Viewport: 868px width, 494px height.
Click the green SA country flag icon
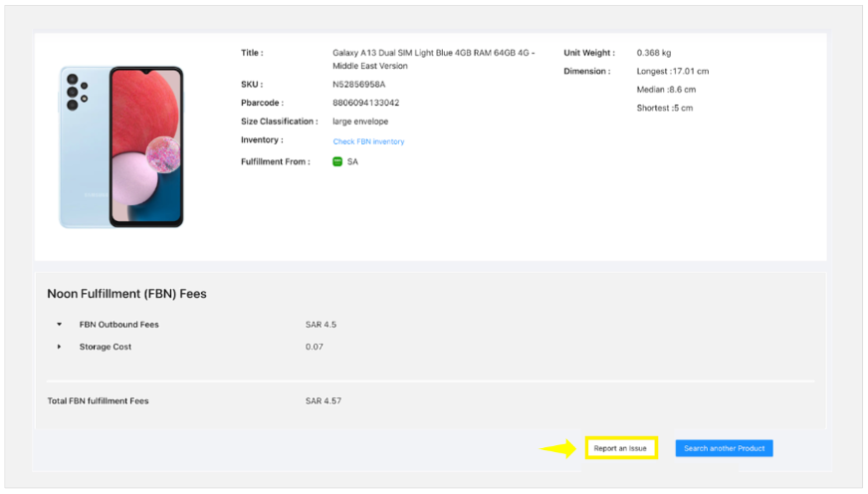(337, 161)
